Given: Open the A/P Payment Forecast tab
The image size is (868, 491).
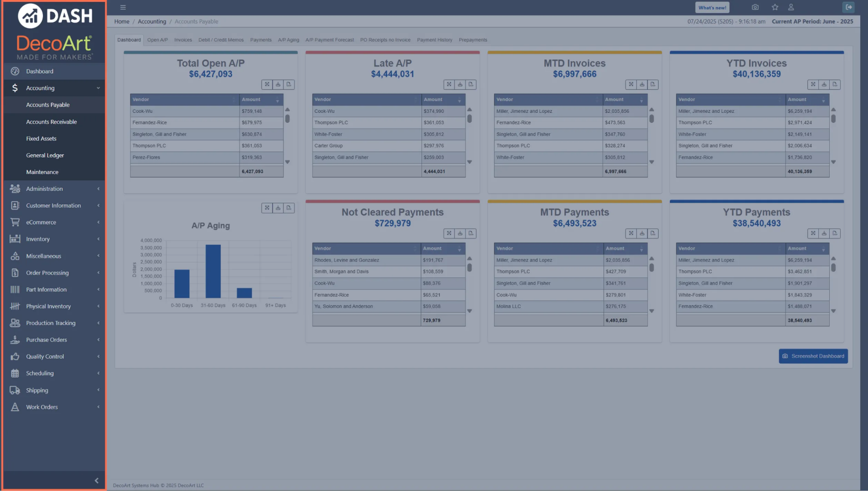Looking at the screenshot, I should (329, 40).
